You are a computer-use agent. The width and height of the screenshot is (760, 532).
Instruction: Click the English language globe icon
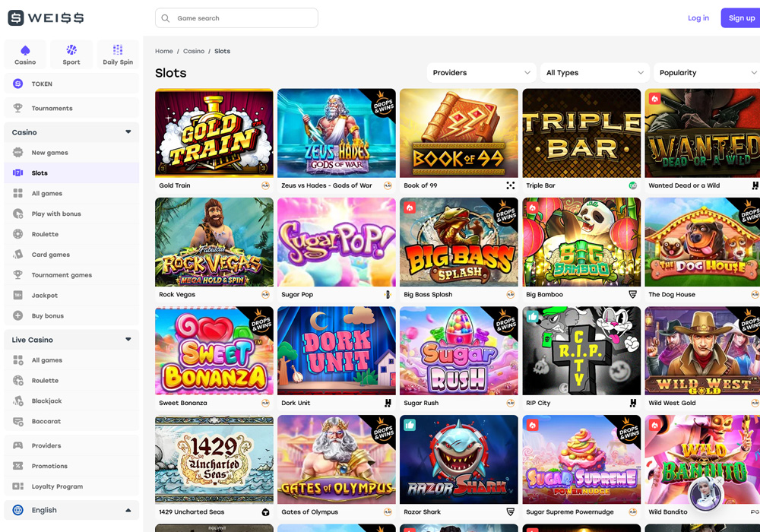click(18, 510)
